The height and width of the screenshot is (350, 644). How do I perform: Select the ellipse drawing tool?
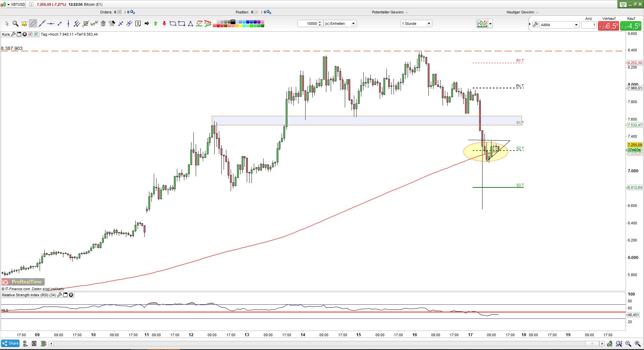coord(172,24)
